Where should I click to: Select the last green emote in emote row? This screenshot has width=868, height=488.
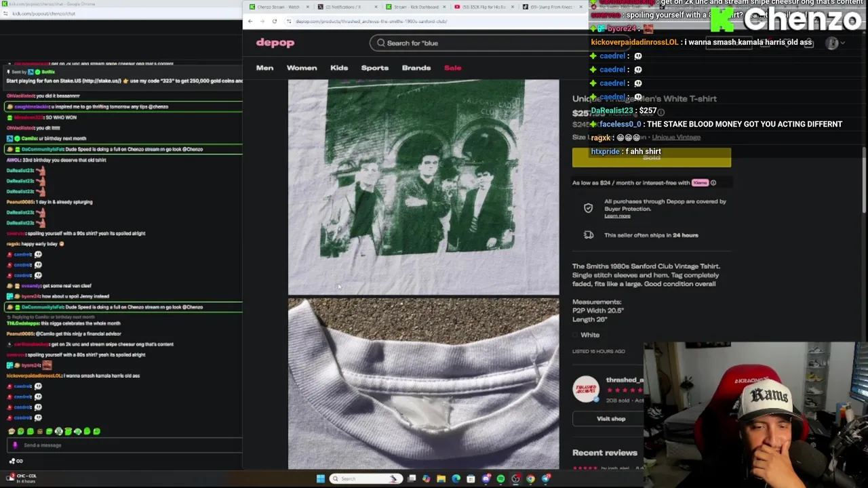click(96, 431)
